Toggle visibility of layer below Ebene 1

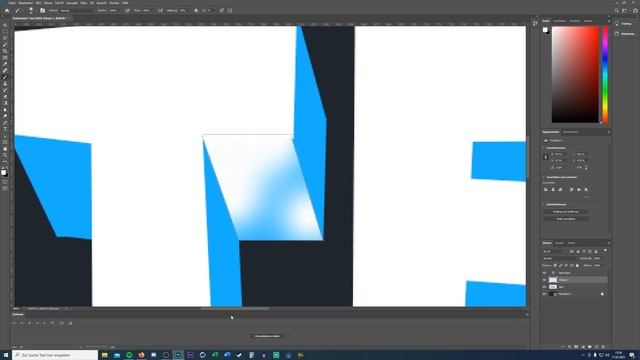pyautogui.click(x=544, y=287)
